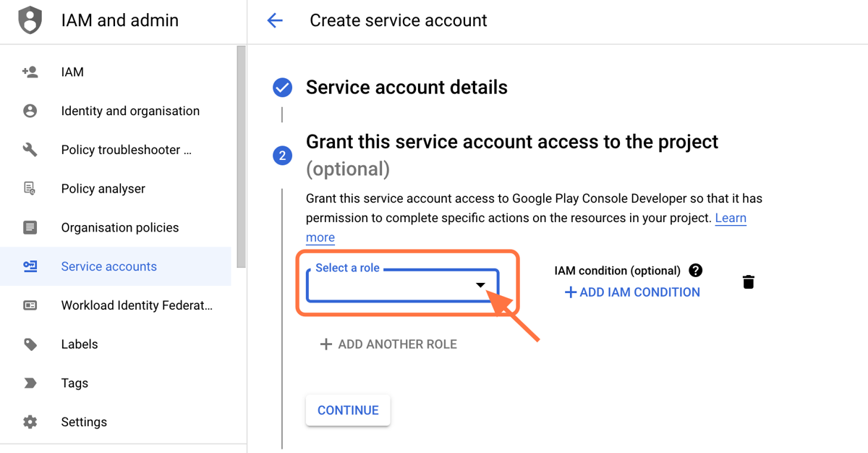Viewport: 868px width, 453px height.
Task: Click the IAM and admin shield icon
Action: click(30, 20)
